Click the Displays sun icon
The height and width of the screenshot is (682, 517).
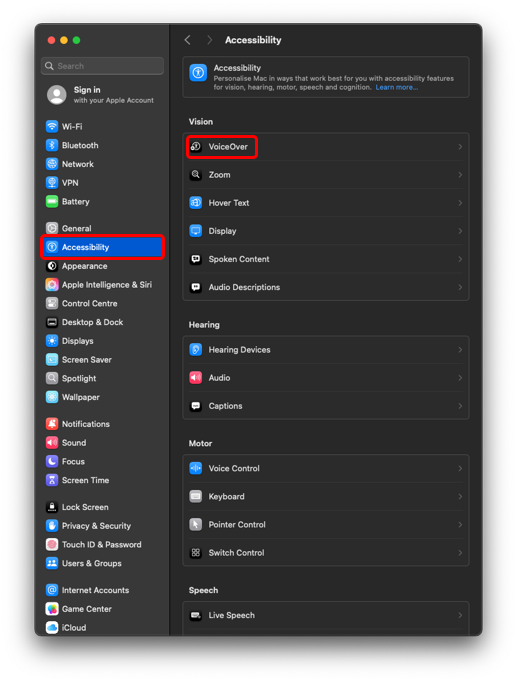click(x=52, y=341)
